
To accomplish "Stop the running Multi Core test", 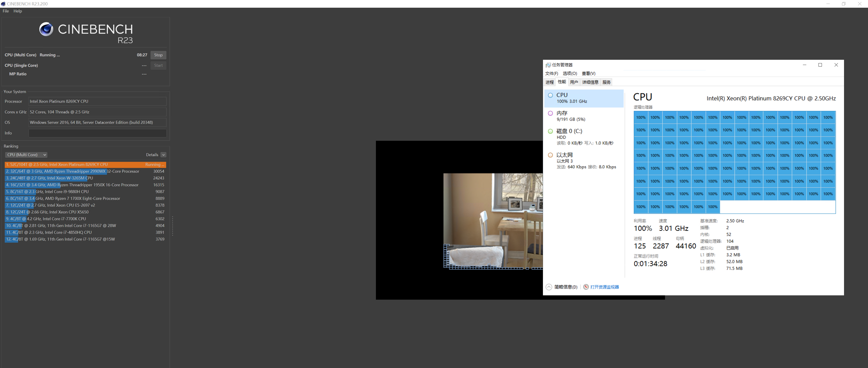I will pyautogui.click(x=158, y=55).
